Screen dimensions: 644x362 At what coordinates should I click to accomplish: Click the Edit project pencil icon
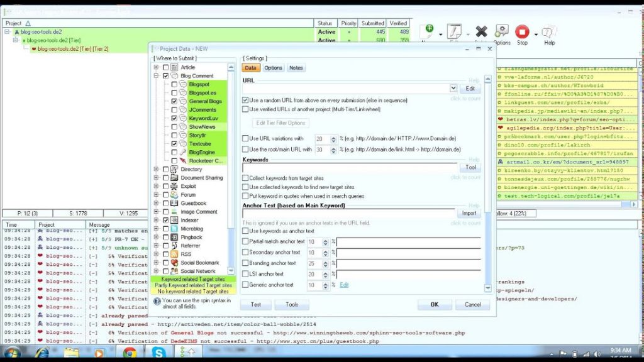(454, 31)
